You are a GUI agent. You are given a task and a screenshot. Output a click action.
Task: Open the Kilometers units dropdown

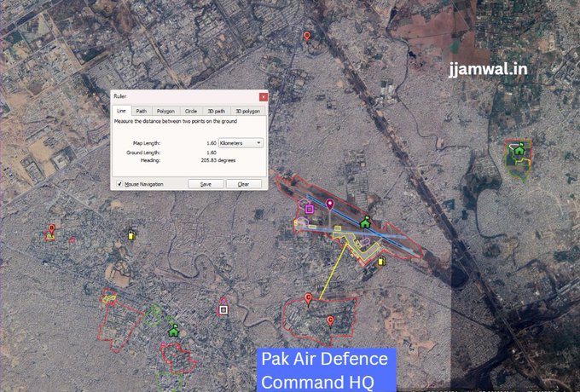[x=241, y=143]
